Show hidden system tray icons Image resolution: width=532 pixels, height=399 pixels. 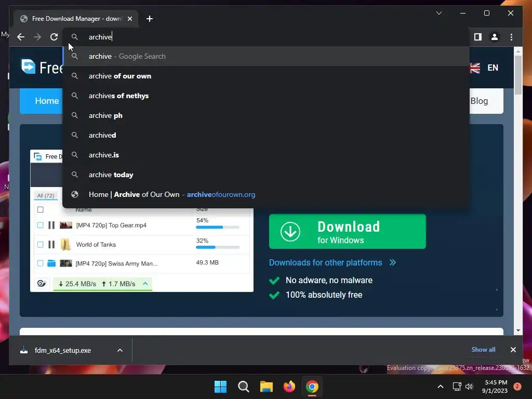pos(441,387)
